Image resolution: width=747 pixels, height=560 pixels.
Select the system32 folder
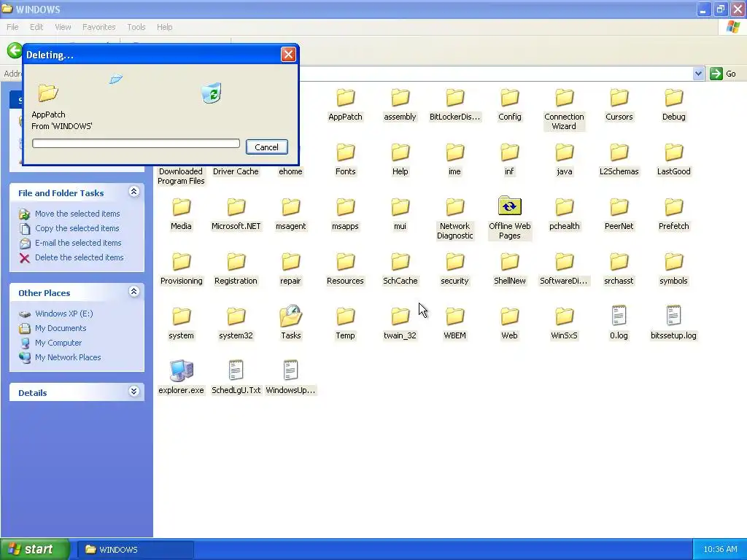pos(236,324)
